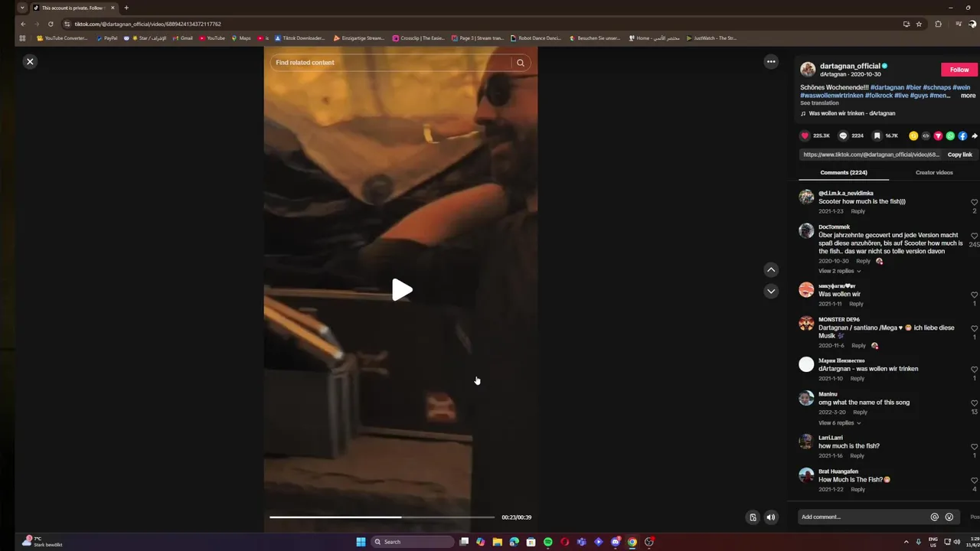Like the video with the heart icon

coord(805,135)
